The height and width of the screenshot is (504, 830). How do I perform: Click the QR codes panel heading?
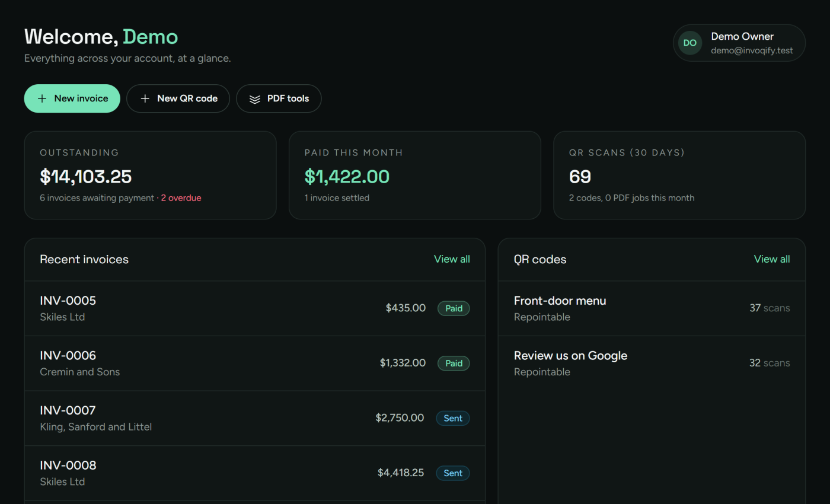point(540,259)
